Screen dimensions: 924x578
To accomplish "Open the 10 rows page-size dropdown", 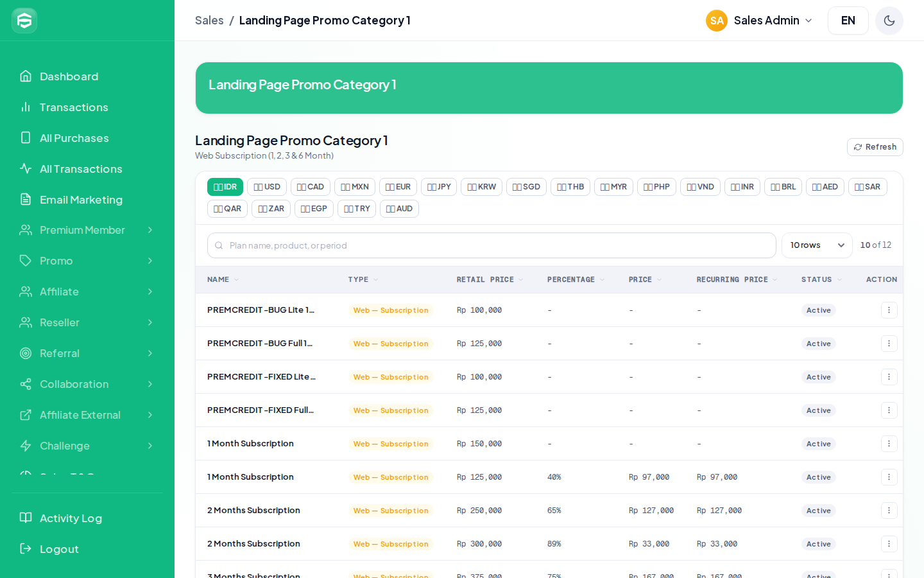I will pyautogui.click(x=817, y=245).
